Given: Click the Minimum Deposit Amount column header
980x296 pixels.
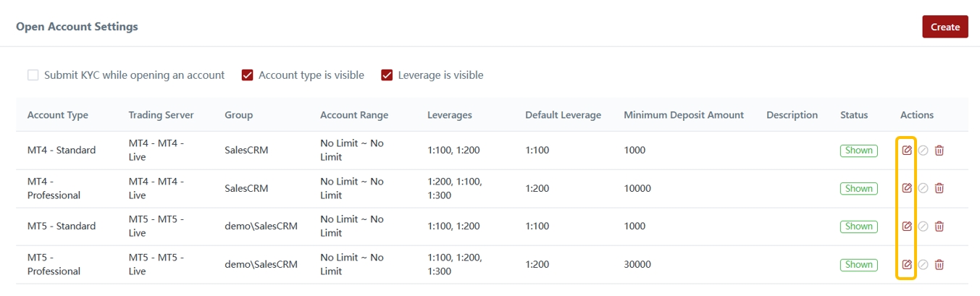Looking at the screenshot, I should (x=683, y=115).
